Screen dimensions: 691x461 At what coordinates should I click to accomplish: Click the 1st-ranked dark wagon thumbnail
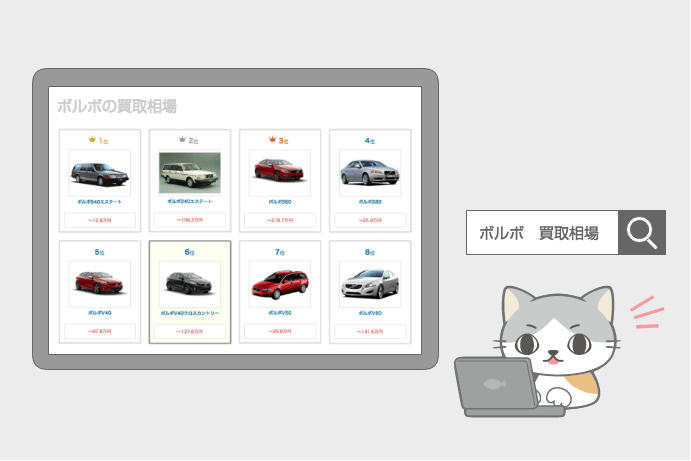click(100, 174)
